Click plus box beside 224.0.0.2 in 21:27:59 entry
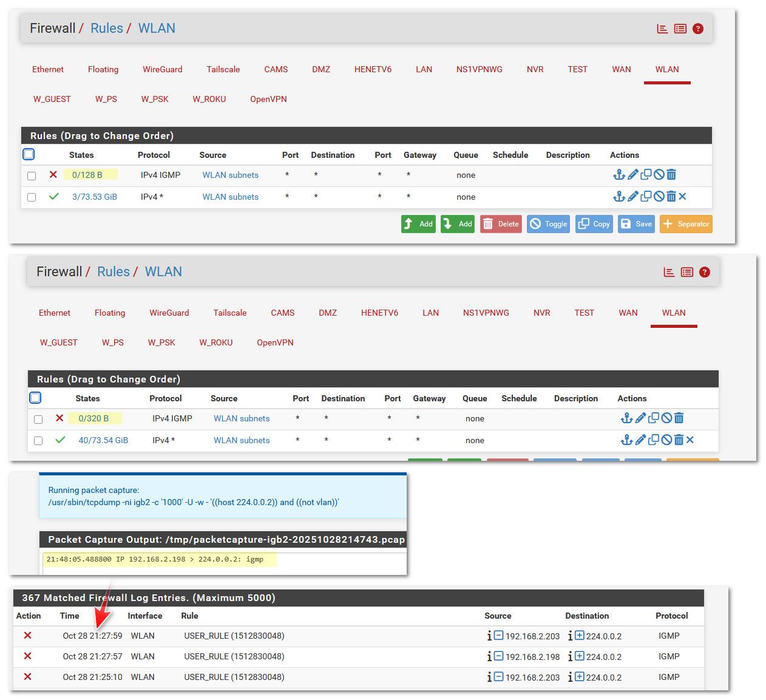The width and height of the screenshot is (766, 700). click(x=579, y=636)
